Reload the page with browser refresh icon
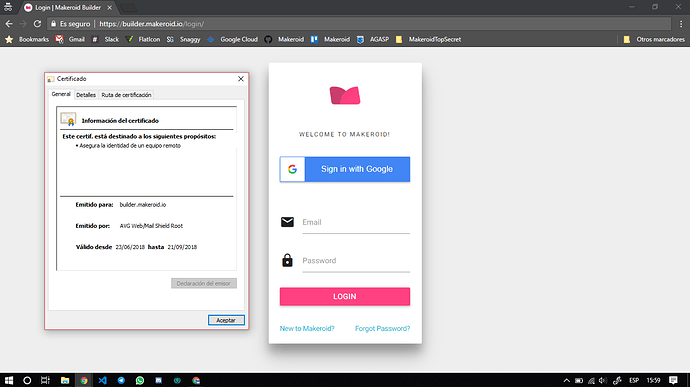 pyautogui.click(x=37, y=24)
